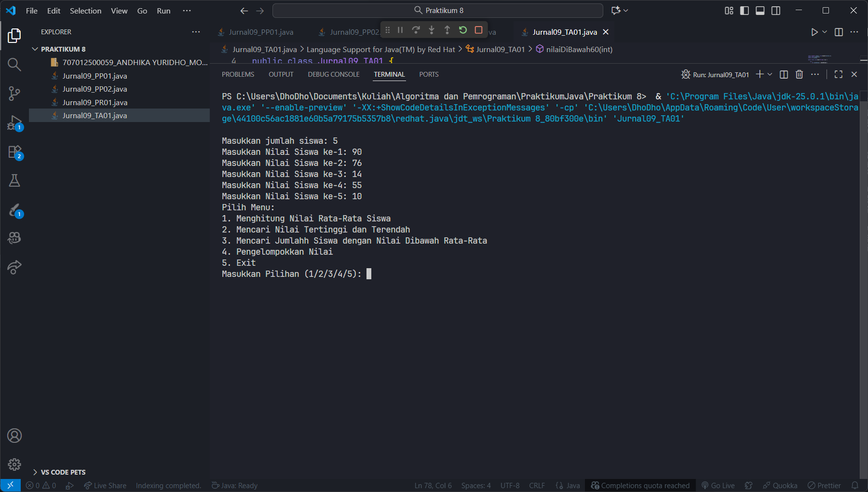The width and height of the screenshot is (868, 492).
Task: Restart the debug session
Action: click(x=463, y=30)
